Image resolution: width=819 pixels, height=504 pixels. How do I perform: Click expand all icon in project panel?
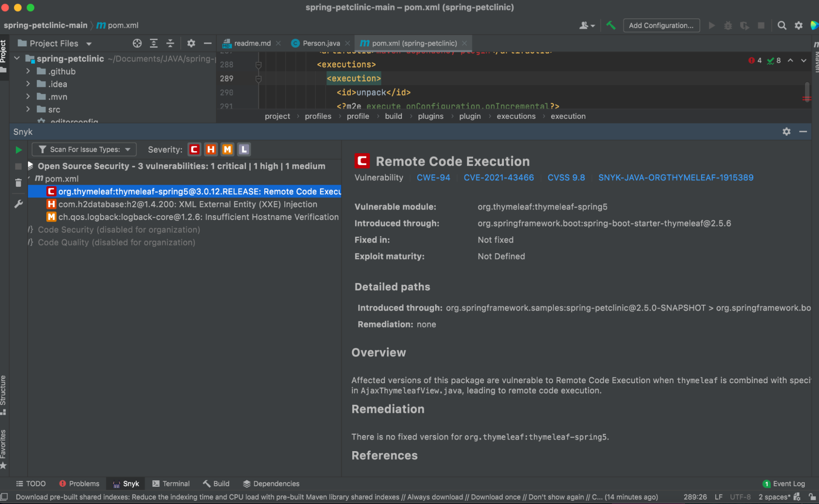pyautogui.click(x=154, y=43)
